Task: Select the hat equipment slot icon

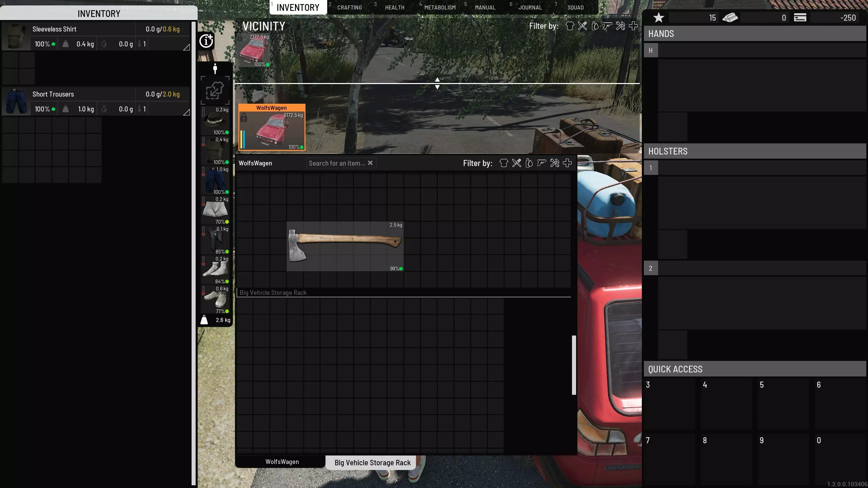Action: click(215, 120)
